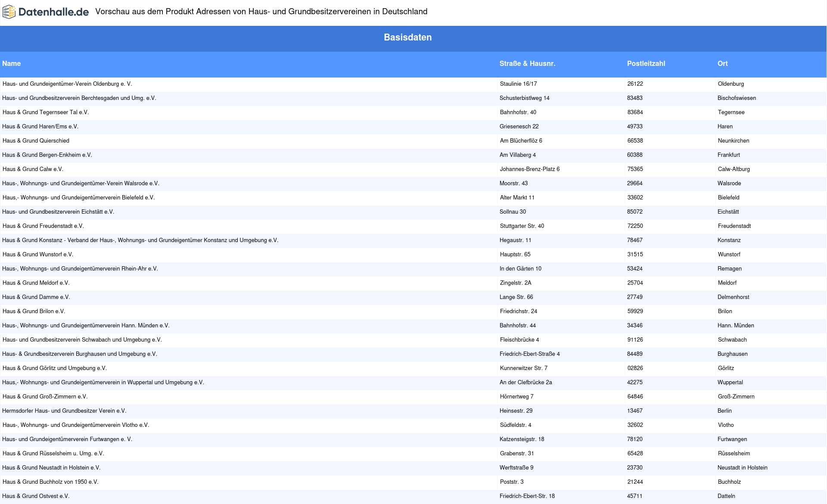Image resolution: width=827 pixels, height=504 pixels.
Task: Click postal code 26122
Action: 635,84
